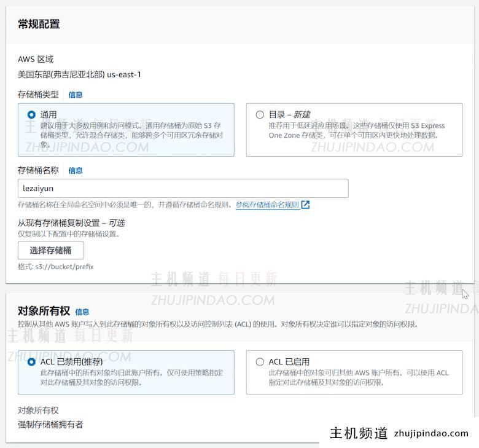The width and height of the screenshot is (479, 448).
Task: Click the bucket name field containing lezaiyun
Action: tap(183, 189)
